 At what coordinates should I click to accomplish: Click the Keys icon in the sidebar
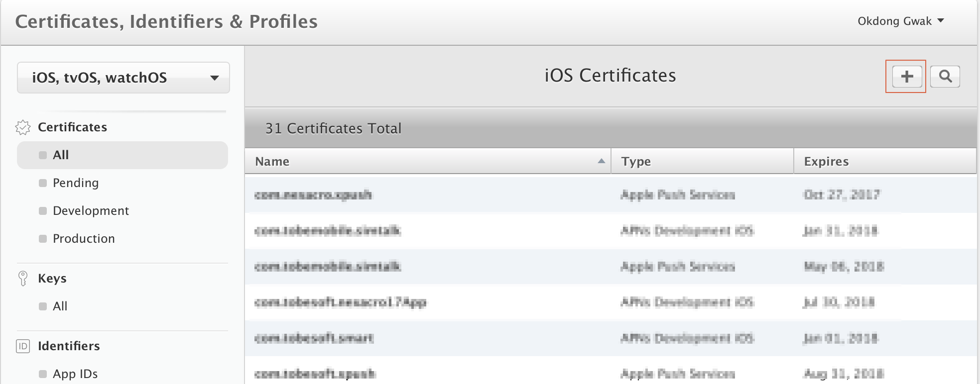tap(23, 279)
